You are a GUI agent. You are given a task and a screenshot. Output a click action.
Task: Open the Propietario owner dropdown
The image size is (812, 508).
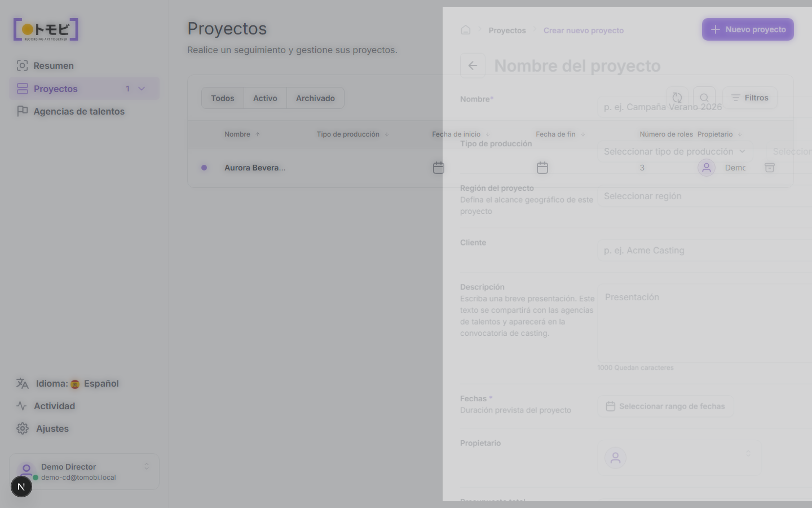(679, 458)
